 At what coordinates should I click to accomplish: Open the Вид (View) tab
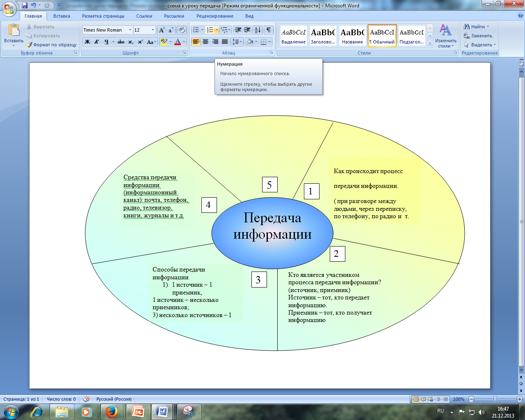coord(249,16)
